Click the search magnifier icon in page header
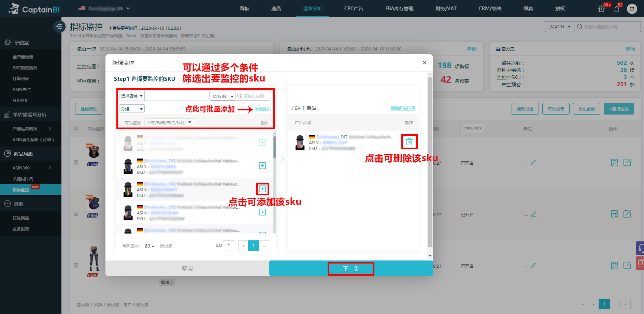 point(579,27)
